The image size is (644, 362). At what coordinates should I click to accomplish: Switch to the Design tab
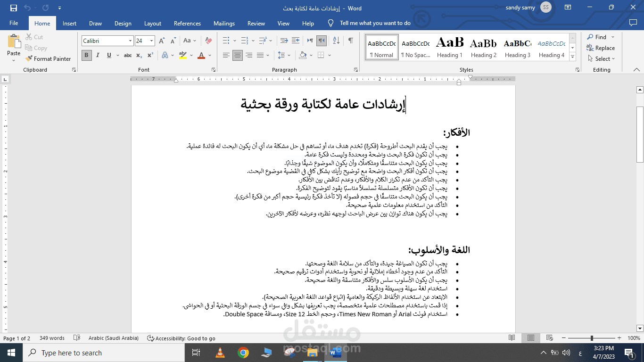coord(123,23)
